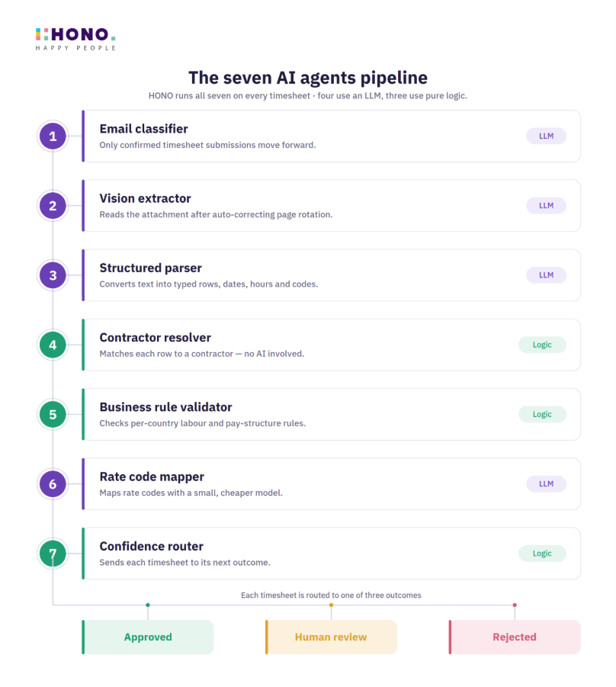Open the Approved outcome box

click(x=148, y=637)
